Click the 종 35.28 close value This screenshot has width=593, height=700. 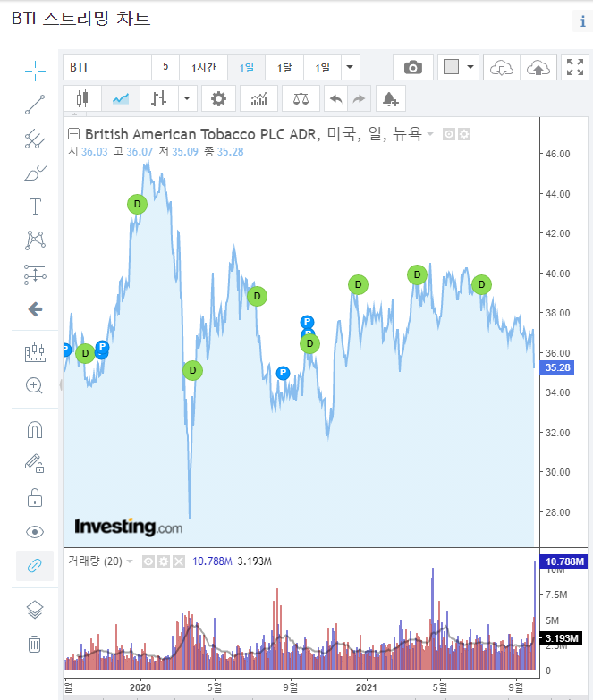tap(224, 152)
